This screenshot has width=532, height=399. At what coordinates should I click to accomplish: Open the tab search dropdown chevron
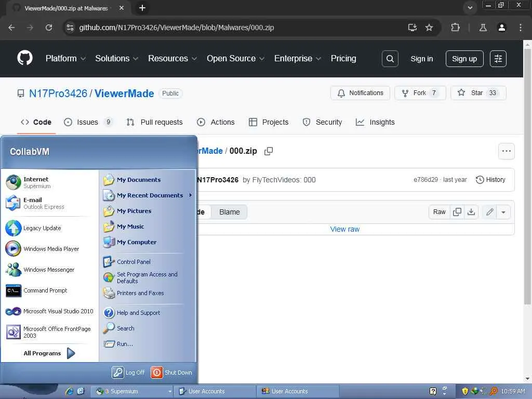click(470, 8)
